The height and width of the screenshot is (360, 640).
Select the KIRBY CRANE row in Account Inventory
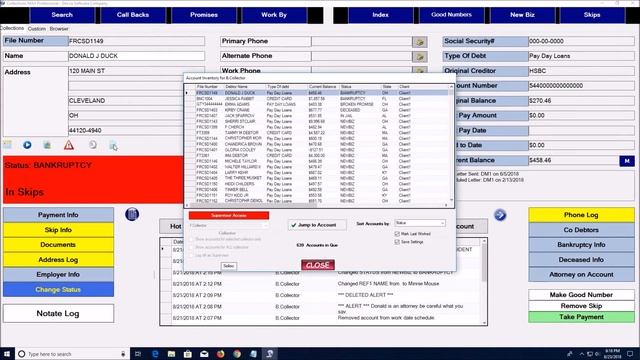318,110
